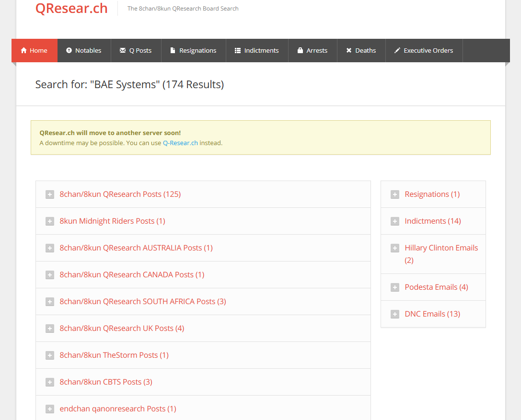Viewport: 521px width, 420px height.
Task: Click the "Search for: BAE Systems" heading
Action: [129, 85]
